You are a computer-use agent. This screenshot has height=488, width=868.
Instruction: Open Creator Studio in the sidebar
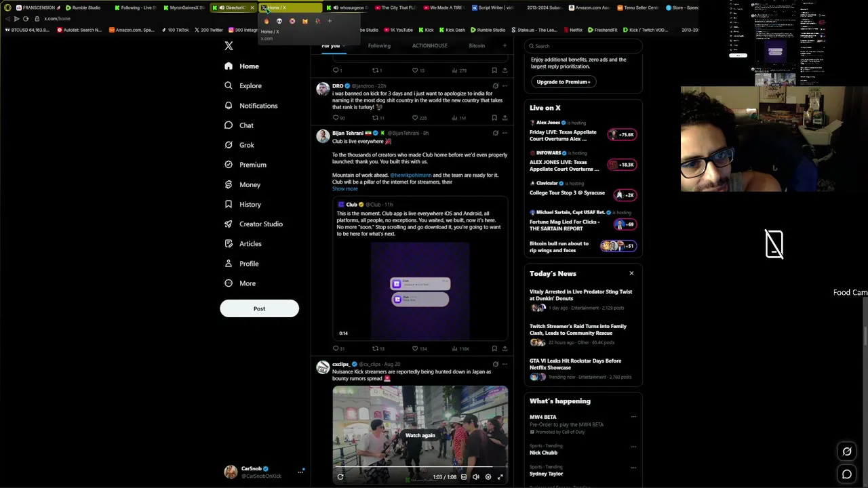coord(253,224)
